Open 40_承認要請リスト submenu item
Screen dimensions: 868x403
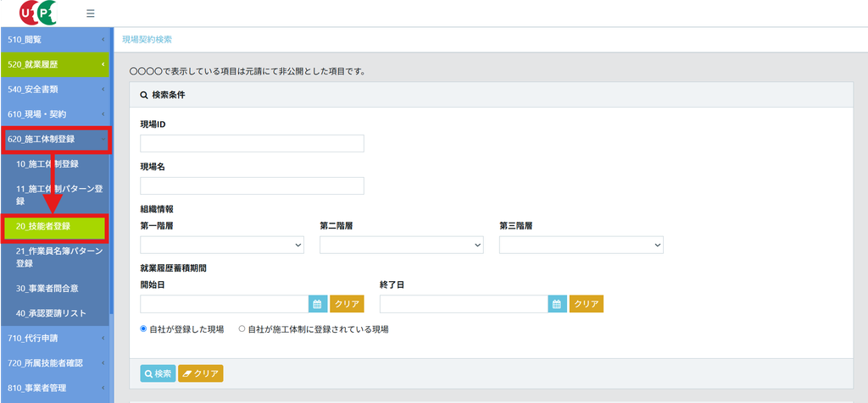(55, 313)
